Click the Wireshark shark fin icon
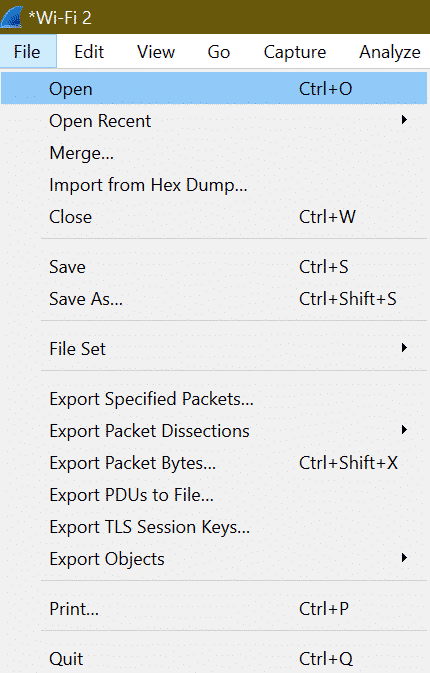This screenshot has width=430, height=673. click(x=12, y=17)
